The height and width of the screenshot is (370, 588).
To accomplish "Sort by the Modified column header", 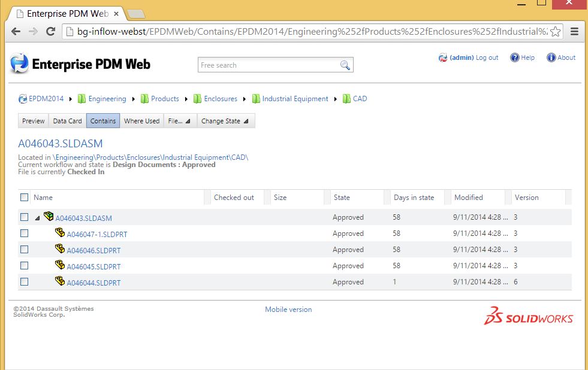I will pyautogui.click(x=468, y=198).
